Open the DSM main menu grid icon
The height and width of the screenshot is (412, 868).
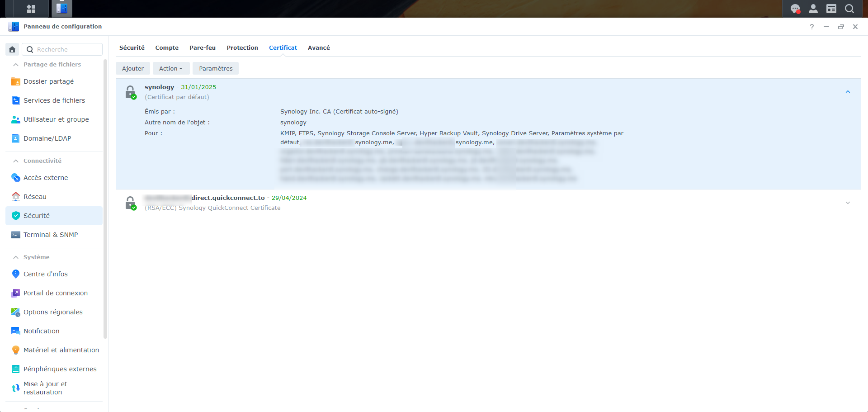tap(31, 9)
